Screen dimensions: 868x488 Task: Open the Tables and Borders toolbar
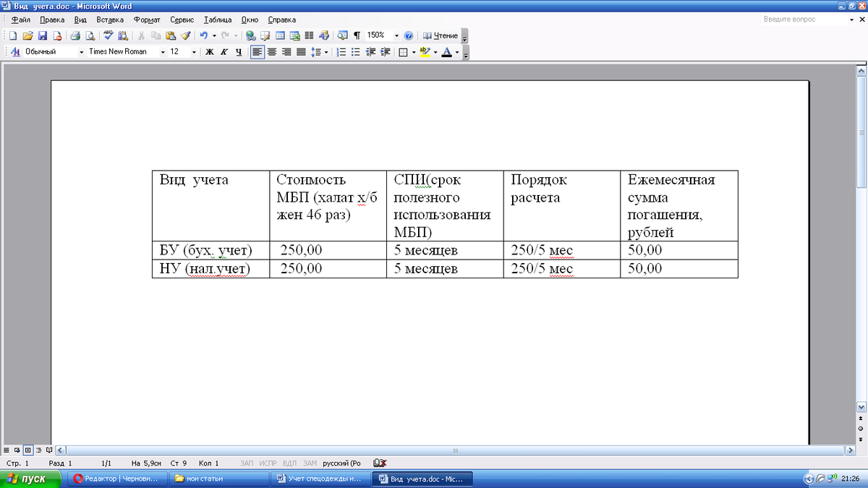[x=265, y=35]
